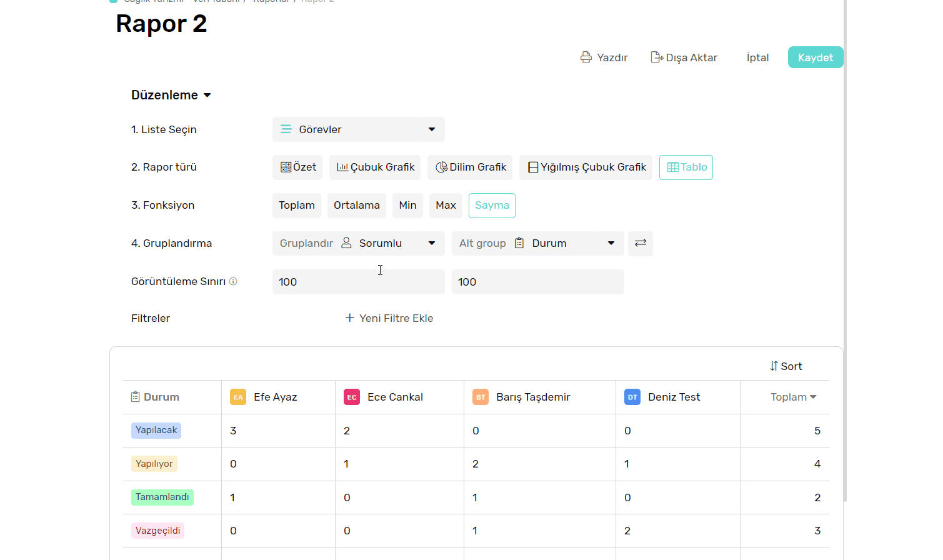943x560 pixels.
Task: Click the Barış Taşdemir column header name
Action: (533, 397)
